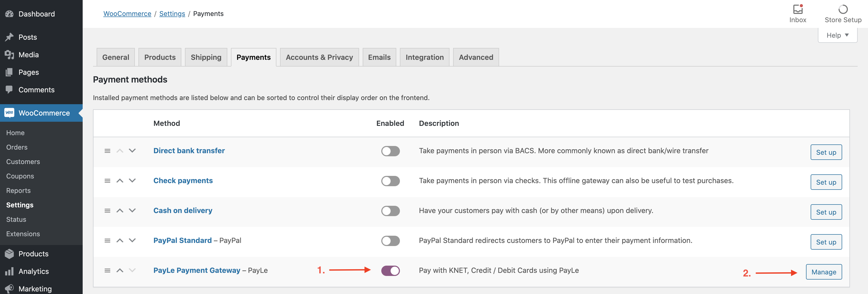The image size is (868, 294).
Task: Grab the Cash on delivery drag handle
Action: (107, 211)
